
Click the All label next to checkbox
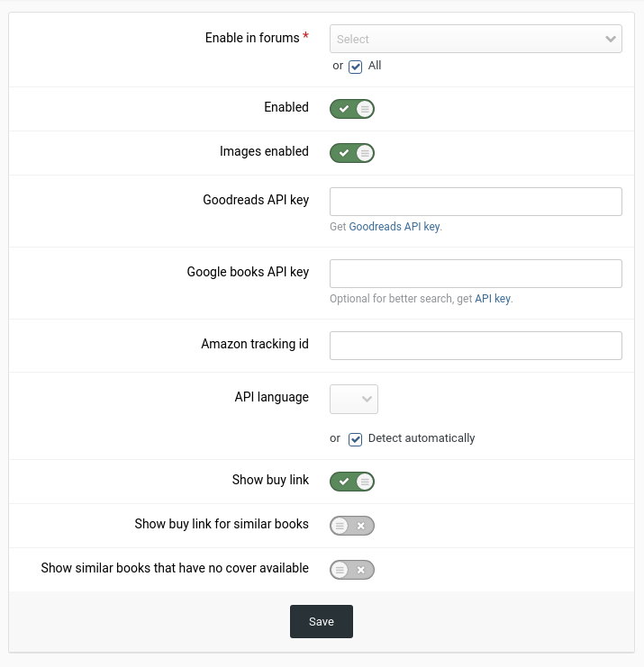point(375,66)
